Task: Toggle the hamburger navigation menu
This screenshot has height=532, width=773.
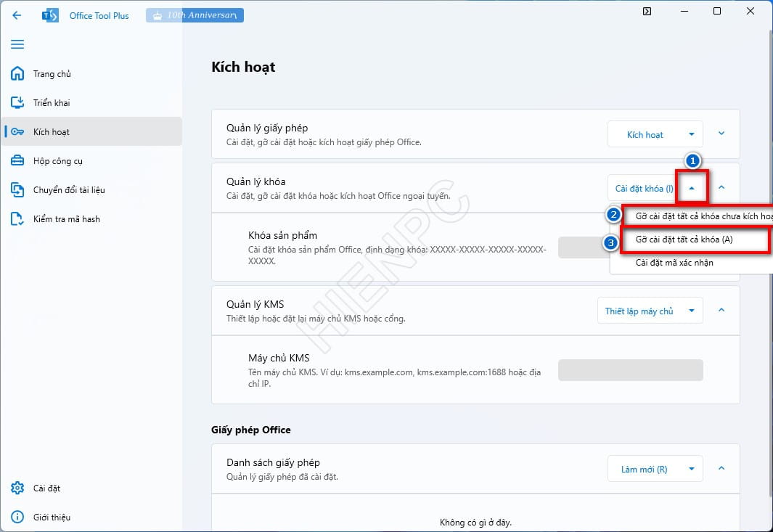Action: pyautogui.click(x=17, y=44)
